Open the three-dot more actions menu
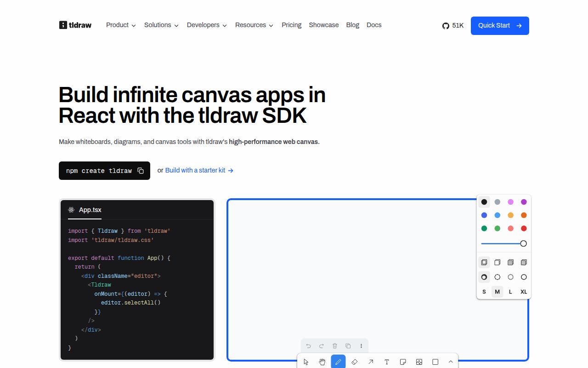 point(361,346)
